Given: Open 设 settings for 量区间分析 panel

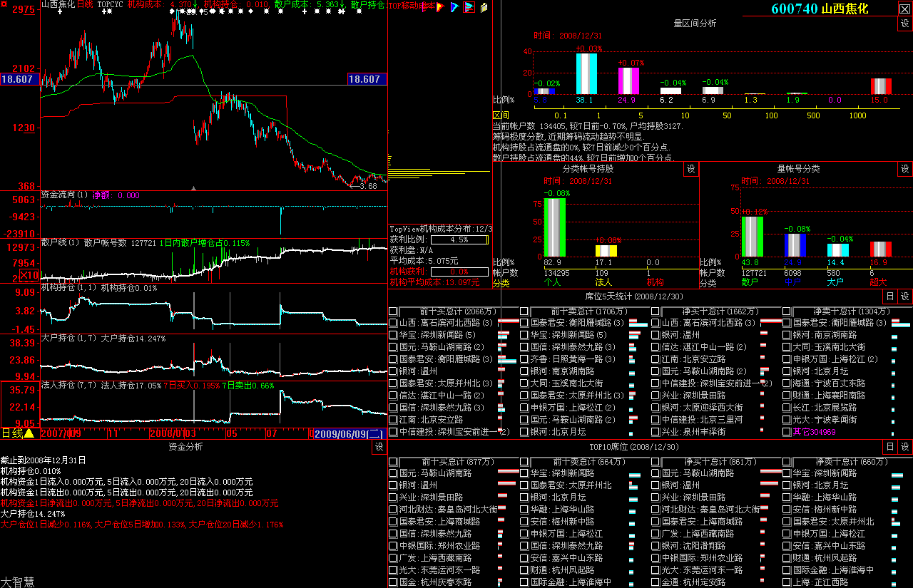Looking at the screenshot, I should pos(904,24).
